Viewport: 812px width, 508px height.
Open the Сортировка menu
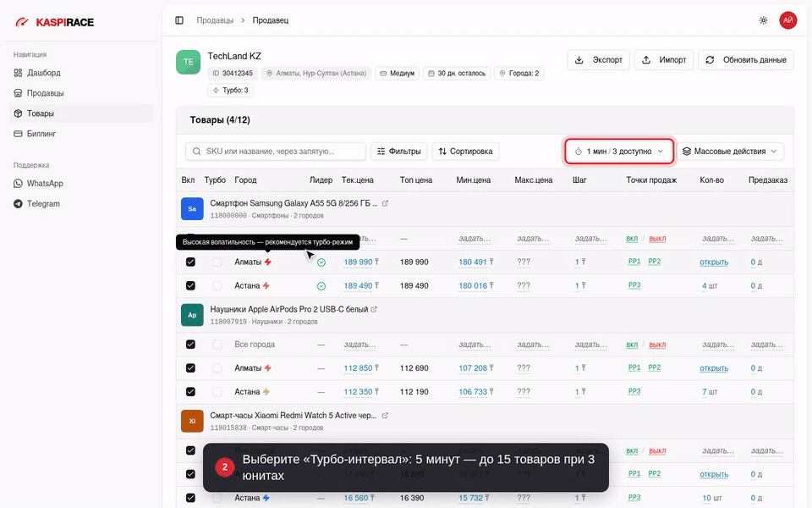coord(465,152)
